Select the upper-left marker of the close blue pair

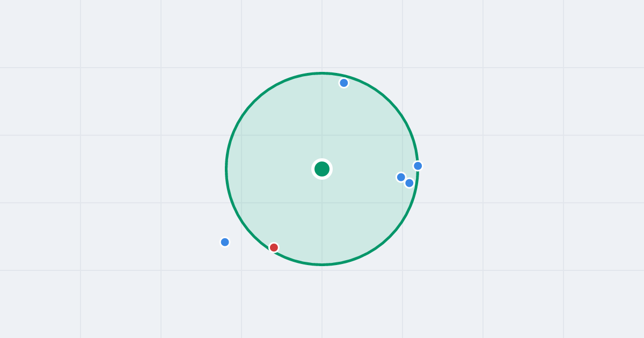point(401,177)
